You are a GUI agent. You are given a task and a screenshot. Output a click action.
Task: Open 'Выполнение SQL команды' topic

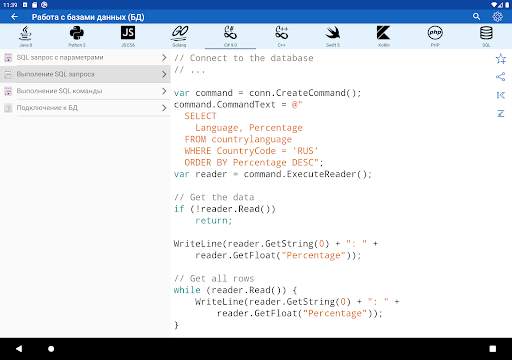click(x=85, y=91)
